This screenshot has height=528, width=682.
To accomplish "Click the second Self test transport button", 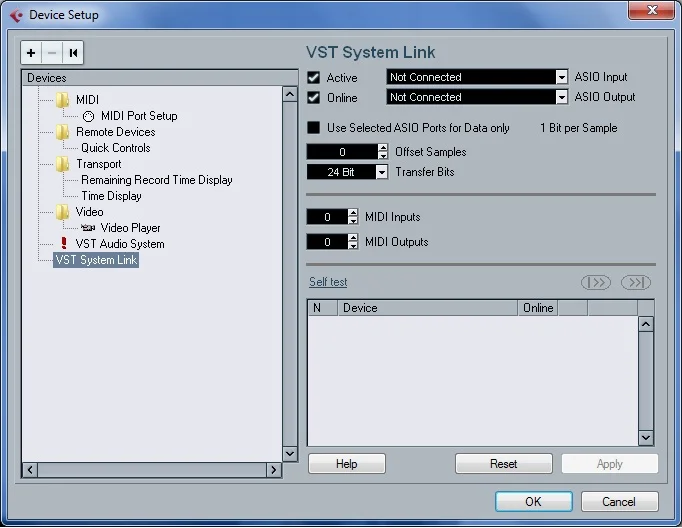I will [x=636, y=283].
